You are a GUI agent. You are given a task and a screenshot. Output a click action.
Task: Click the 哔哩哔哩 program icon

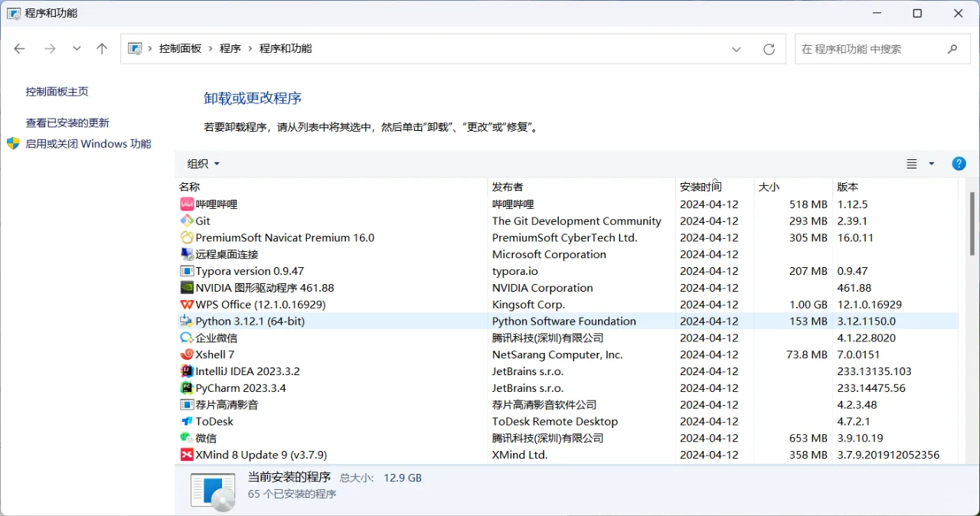click(x=187, y=204)
